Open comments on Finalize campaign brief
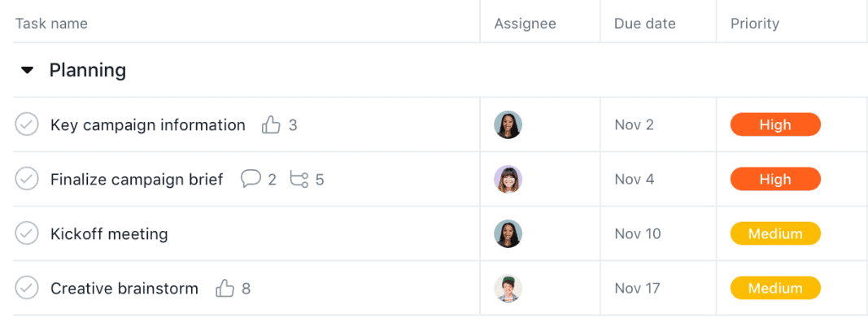This screenshot has height=322, width=868. pyautogui.click(x=251, y=179)
